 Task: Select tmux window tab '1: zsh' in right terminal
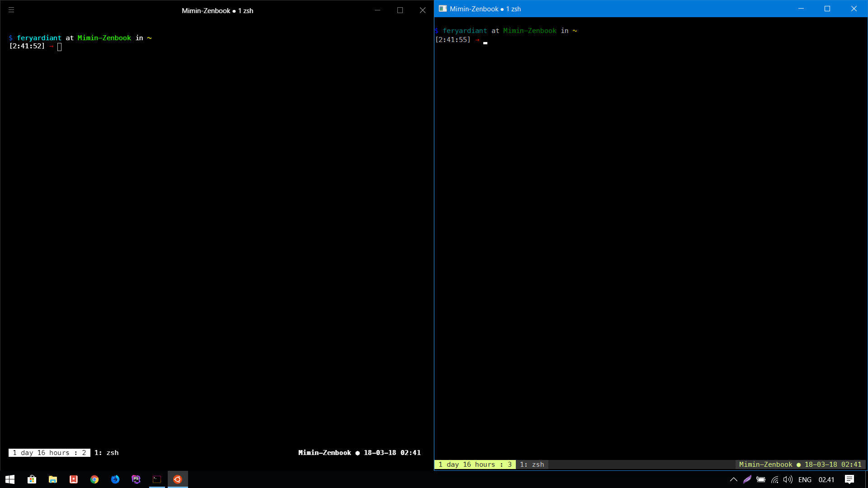[532, 465]
